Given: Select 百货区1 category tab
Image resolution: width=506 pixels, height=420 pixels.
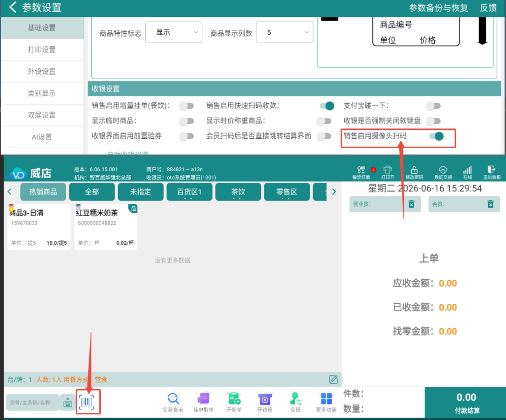Looking at the screenshot, I should point(189,192).
